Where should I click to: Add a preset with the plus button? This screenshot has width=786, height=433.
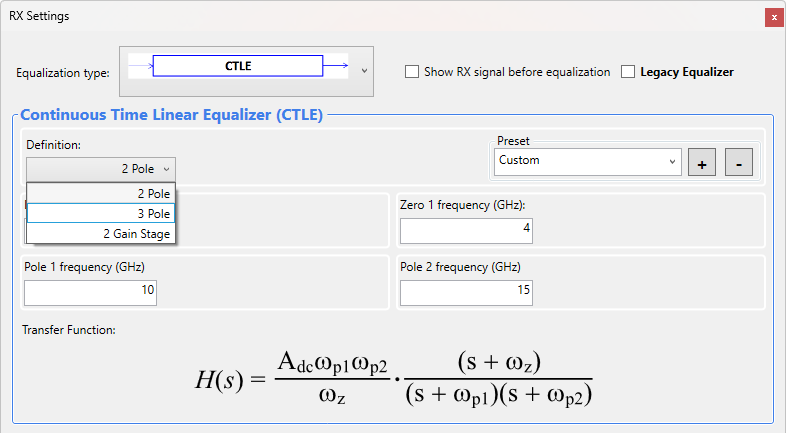(x=702, y=162)
